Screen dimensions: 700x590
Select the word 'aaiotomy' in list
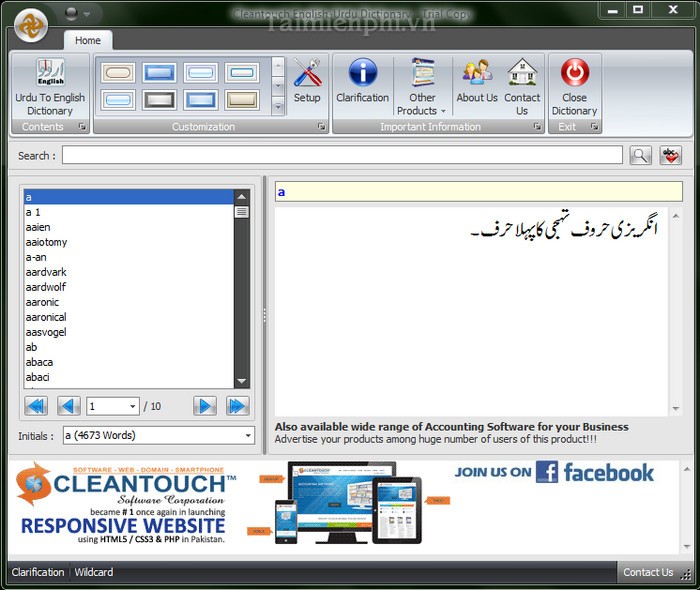129,242
